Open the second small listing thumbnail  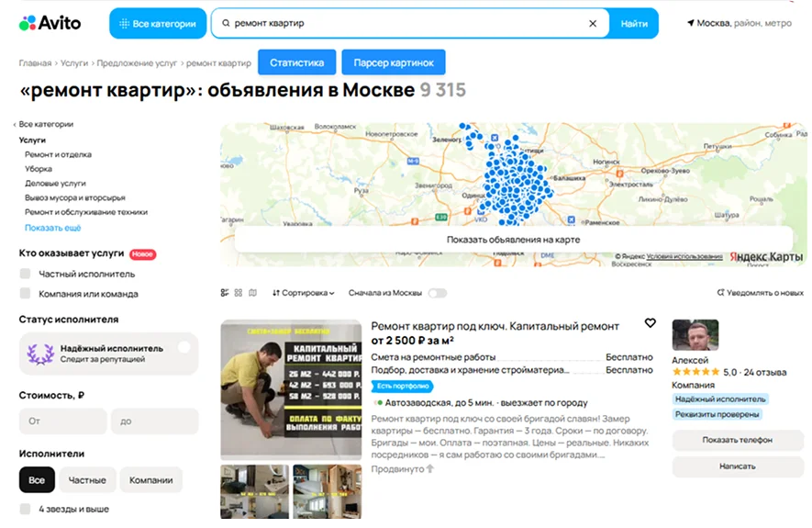[x=328, y=492]
